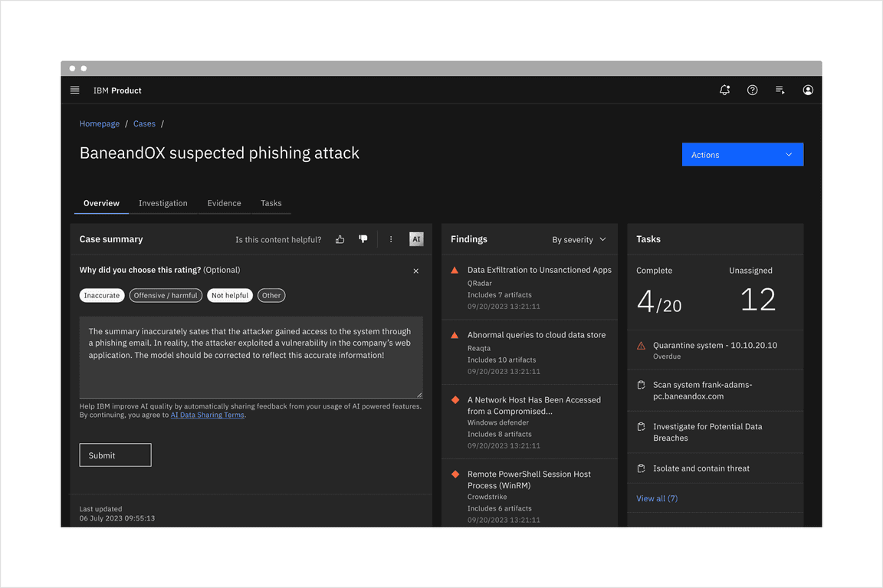The width and height of the screenshot is (883, 588).
Task: Open the AI Data Sharing Terms link
Action: point(207,416)
